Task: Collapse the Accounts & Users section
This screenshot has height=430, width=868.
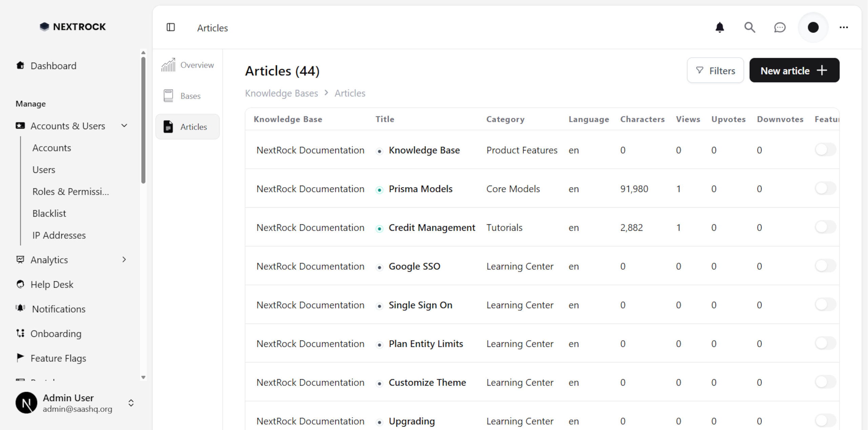Action: 124,125
